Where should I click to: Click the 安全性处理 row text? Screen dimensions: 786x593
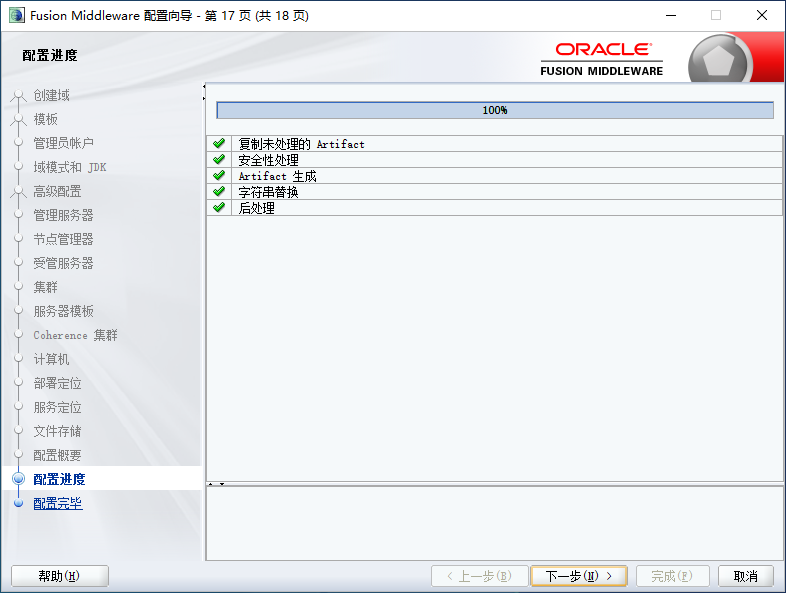point(268,160)
